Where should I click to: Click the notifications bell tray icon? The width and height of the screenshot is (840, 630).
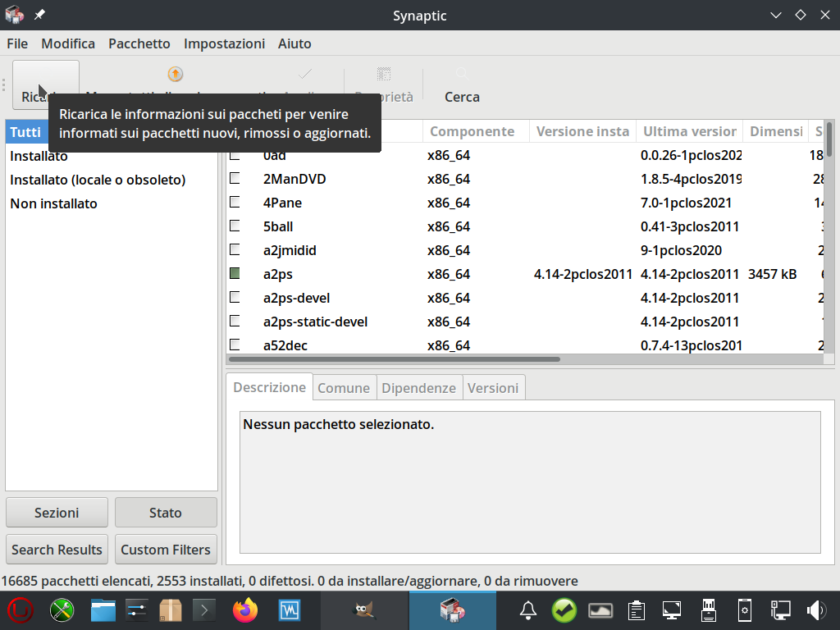(x=528, y=609)
